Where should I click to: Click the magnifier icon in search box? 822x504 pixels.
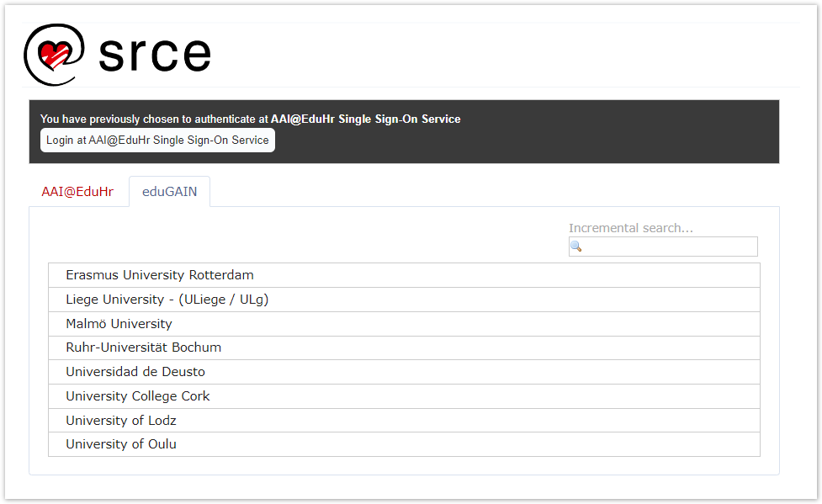(576, 247)
